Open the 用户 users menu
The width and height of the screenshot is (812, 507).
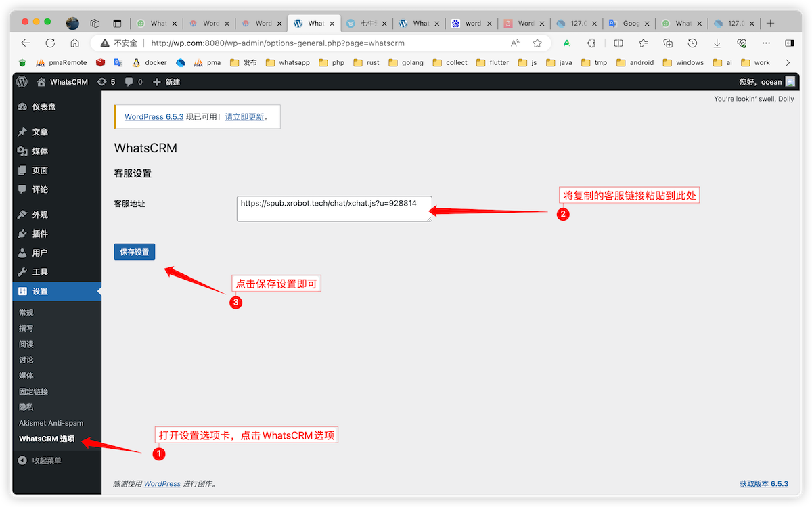pyautogui.click(x=57, y=252)
